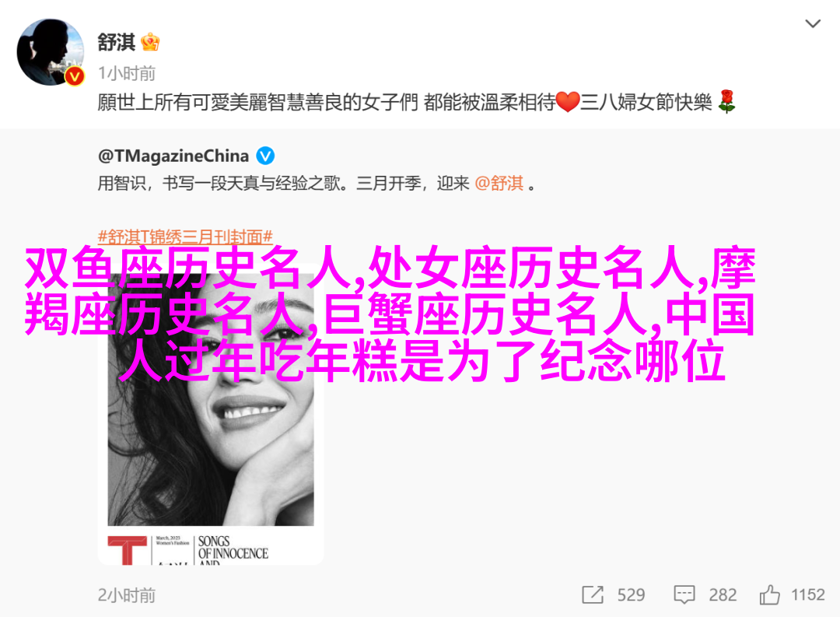Screen dimensions: 840x617
Task: Open the post options chevron menu
Action: coord(813,23)
